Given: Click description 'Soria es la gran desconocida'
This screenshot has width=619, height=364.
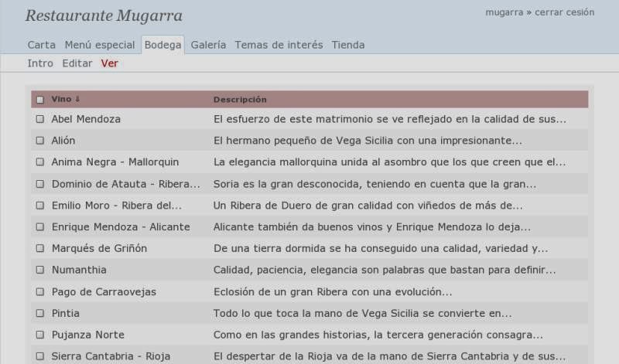Looking at the screenshot, I should 375,184.
